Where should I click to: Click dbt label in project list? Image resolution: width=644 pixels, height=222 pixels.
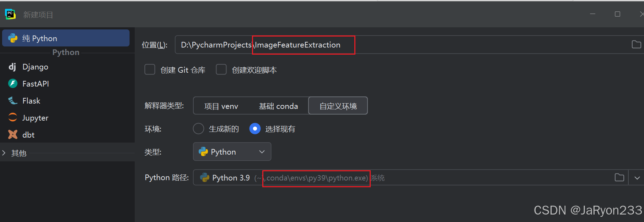click(x=28, y=135)
